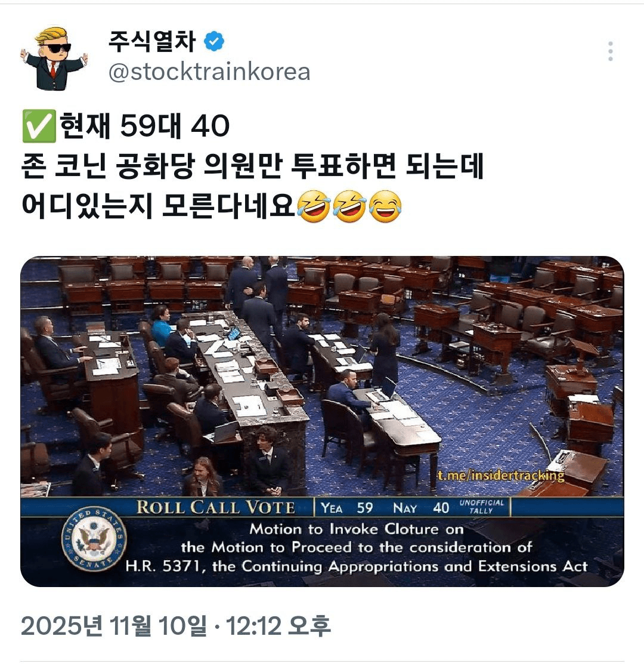Click the first rolling-laughing emoji

[314, 206]
